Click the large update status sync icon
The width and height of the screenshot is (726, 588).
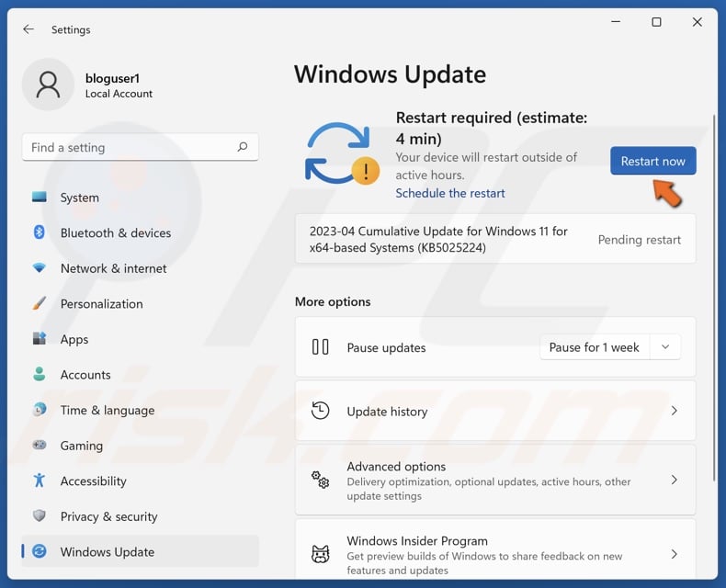(x=342, y=153)
